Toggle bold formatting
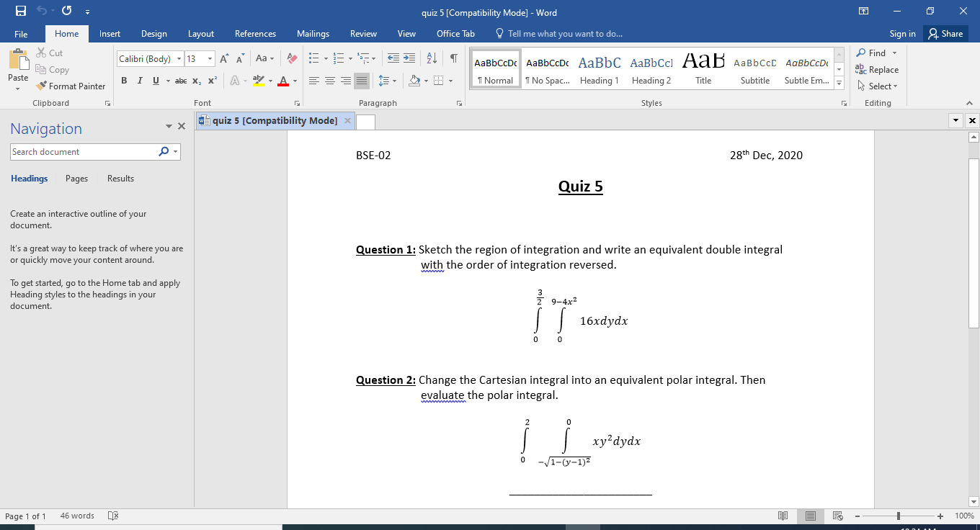 pos(124,81)
